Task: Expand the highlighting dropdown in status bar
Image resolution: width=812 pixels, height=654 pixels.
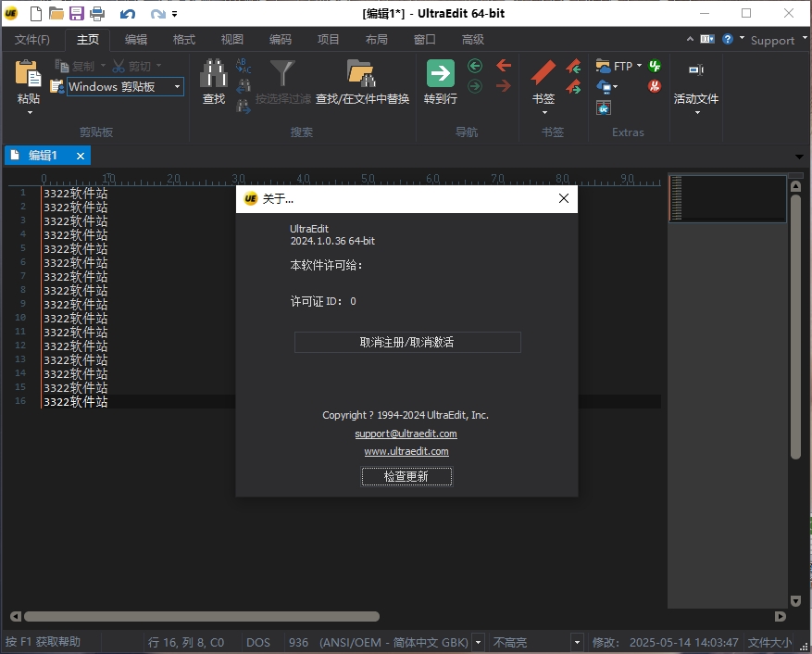Action: [x=577, y=642]
